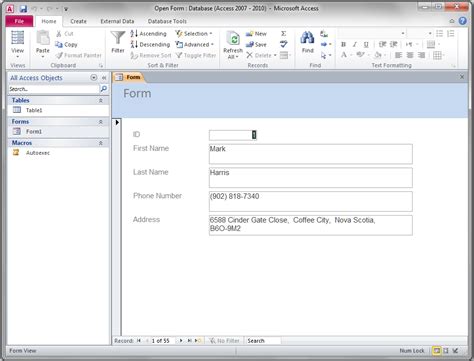Image resolution: width=474 pixels, height=361 pixels.
Task: Switch to Layout View icon in status bar
Action: tap(446, 351)
